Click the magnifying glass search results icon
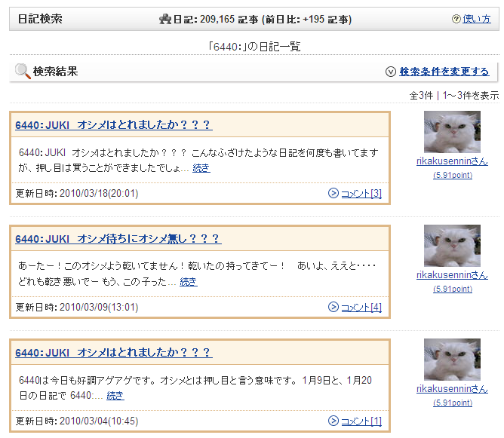 23,72
